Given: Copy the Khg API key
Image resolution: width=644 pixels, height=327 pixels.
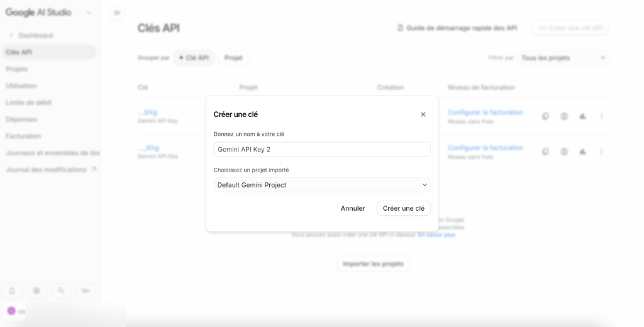Looking at the screenshot, I should point(545,152).
